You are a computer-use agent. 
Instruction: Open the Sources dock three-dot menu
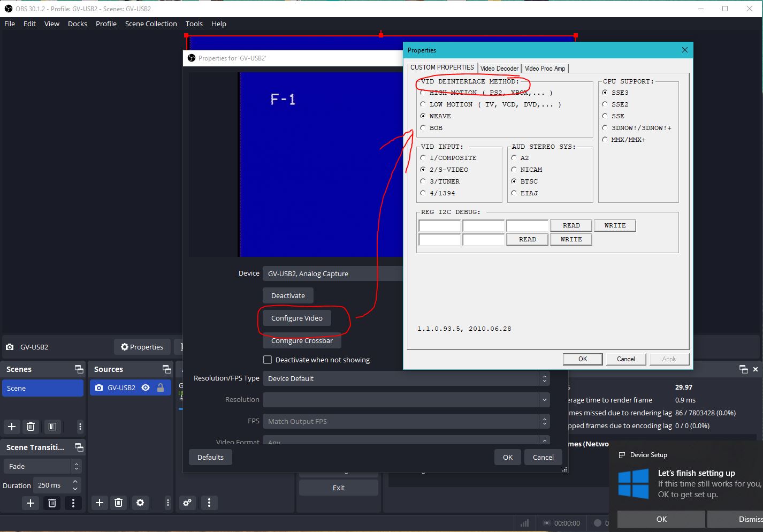tap(167, 503)
